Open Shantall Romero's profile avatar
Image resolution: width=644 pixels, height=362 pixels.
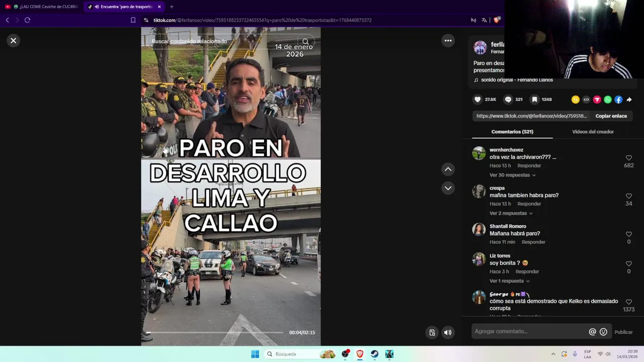[479, 230]
